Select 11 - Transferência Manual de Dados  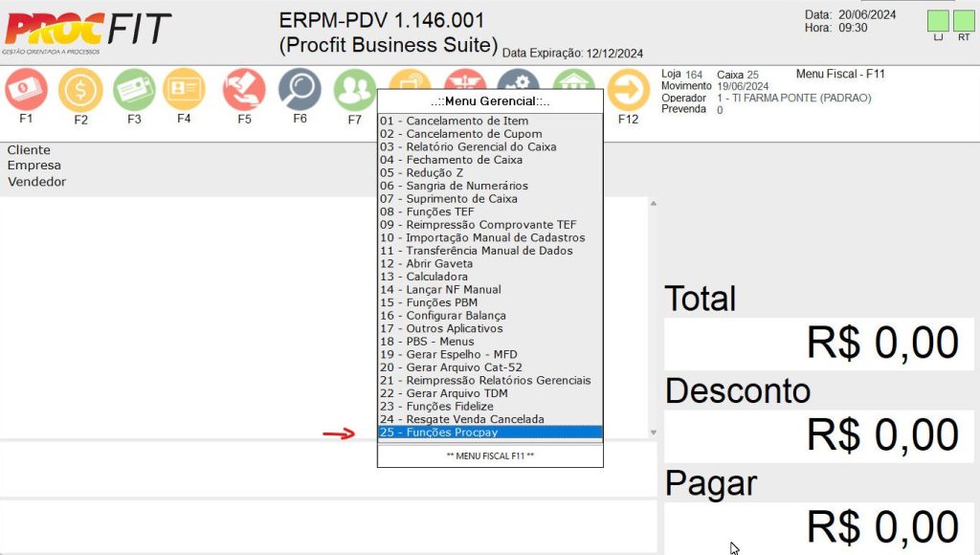click(490, 251)
